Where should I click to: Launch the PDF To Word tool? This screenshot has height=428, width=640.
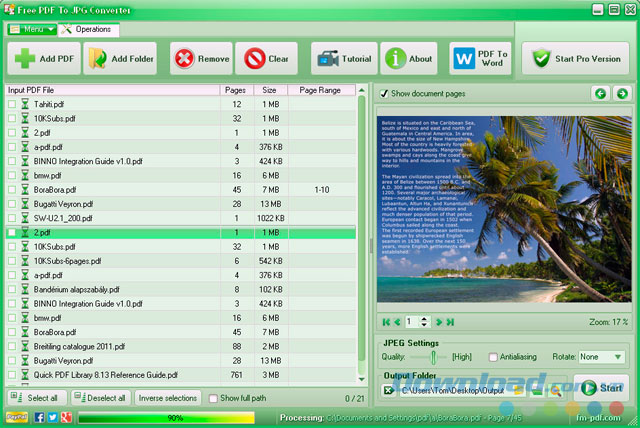(x=479, y=59)
